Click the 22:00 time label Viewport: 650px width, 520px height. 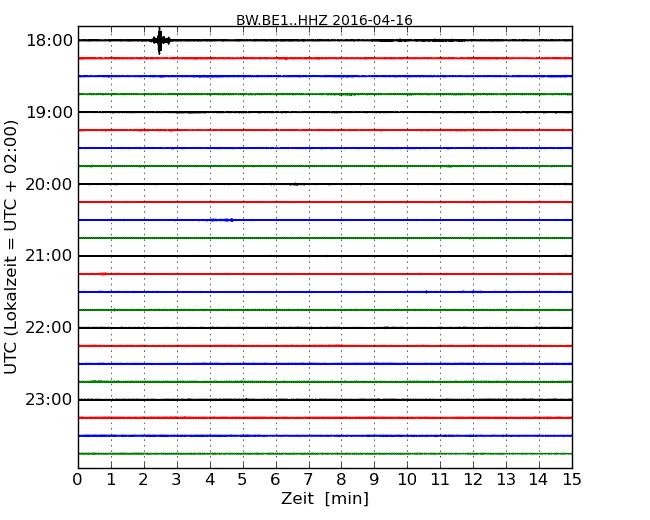click(x=49, y=328)
